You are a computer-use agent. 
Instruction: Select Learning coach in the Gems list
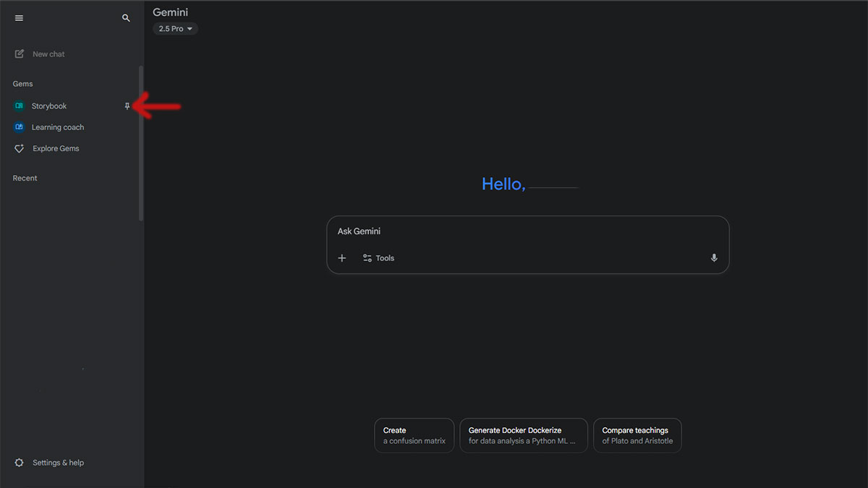tap(58, 127)
